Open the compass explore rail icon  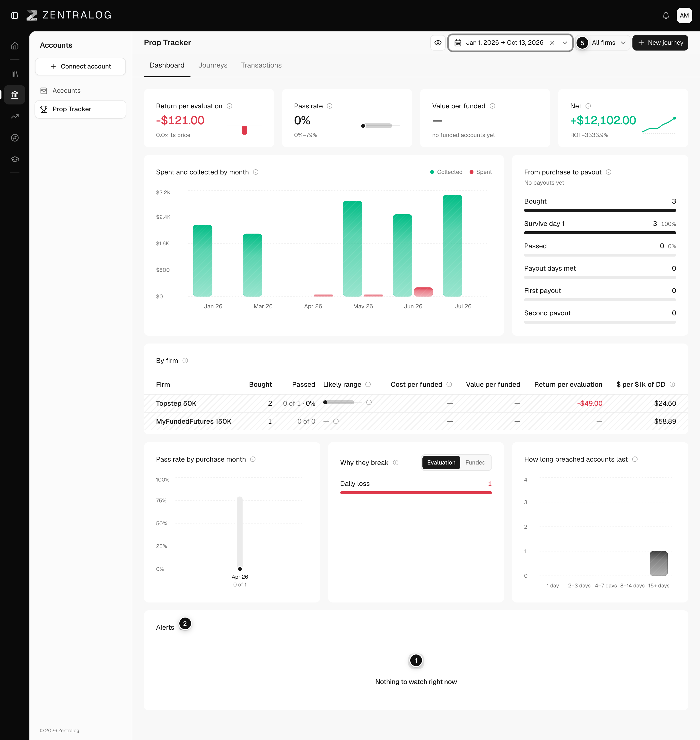click(x=15, y=138)
